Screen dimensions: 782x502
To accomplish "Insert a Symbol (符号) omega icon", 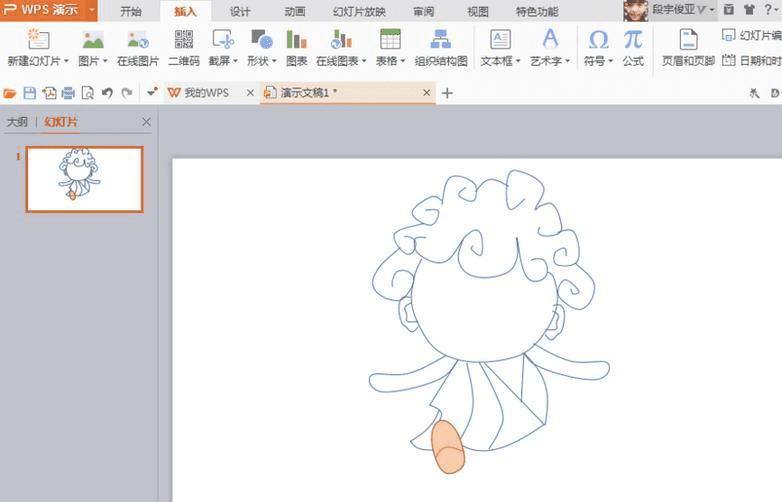I will coord(598,39).
